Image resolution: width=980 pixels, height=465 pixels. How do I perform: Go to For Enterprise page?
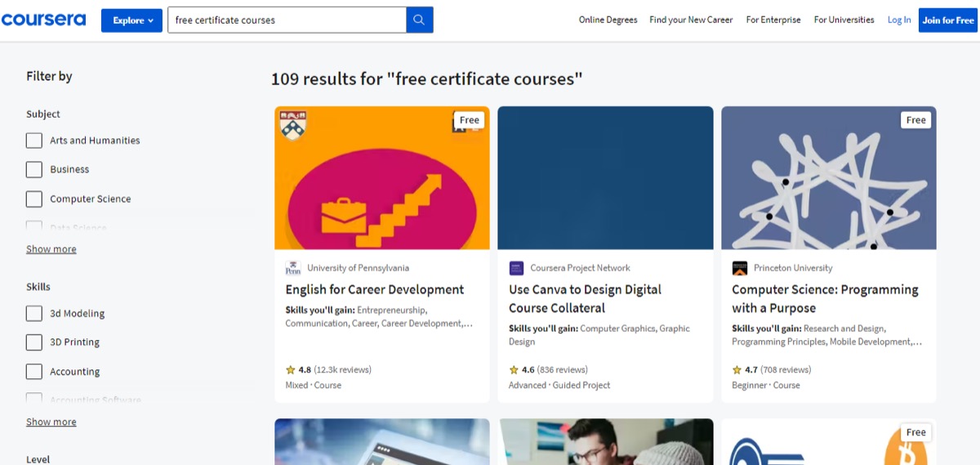pos(773,20)
